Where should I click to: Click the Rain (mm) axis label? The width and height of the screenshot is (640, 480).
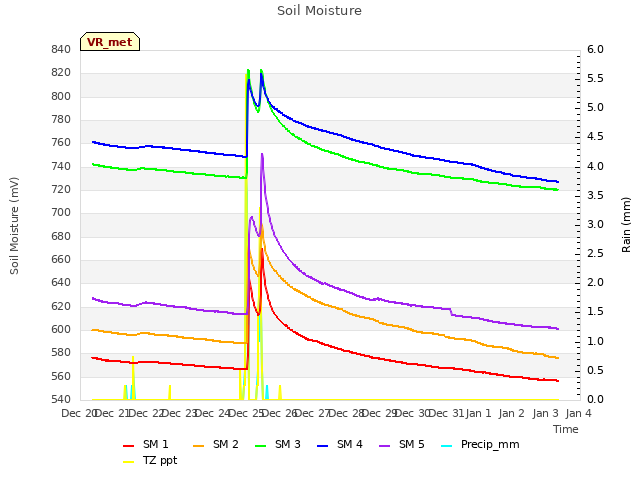626,225
